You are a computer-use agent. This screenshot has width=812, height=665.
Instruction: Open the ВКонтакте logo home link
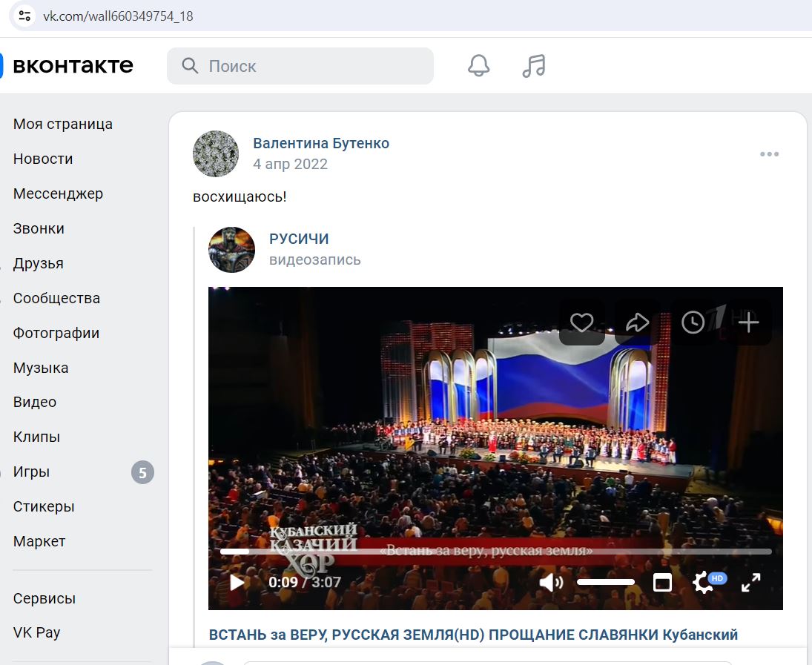coord(67,66)
